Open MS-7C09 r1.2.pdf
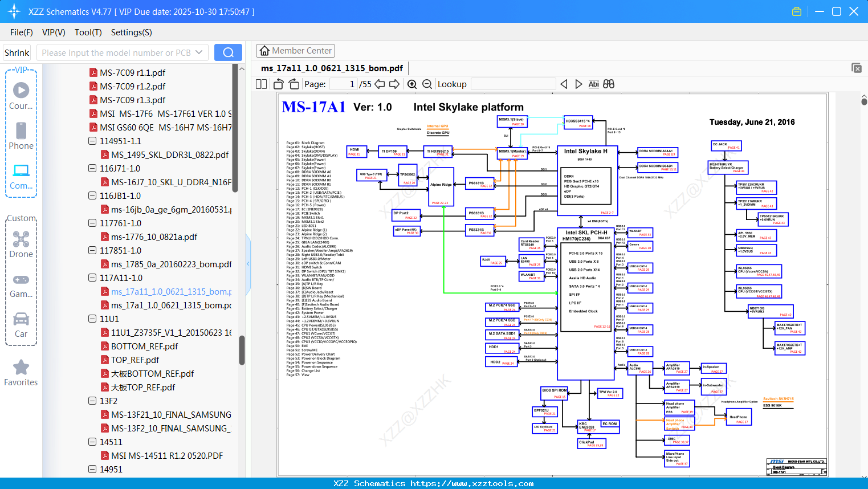 click(132, 86)
